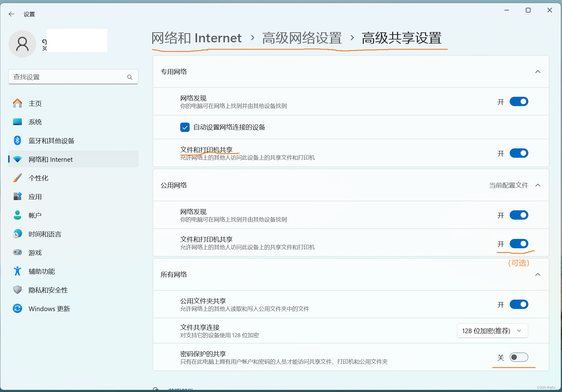Click 高级网络设置 breadcrumb link
562x392 pixels.
click(x=302, y=38)
